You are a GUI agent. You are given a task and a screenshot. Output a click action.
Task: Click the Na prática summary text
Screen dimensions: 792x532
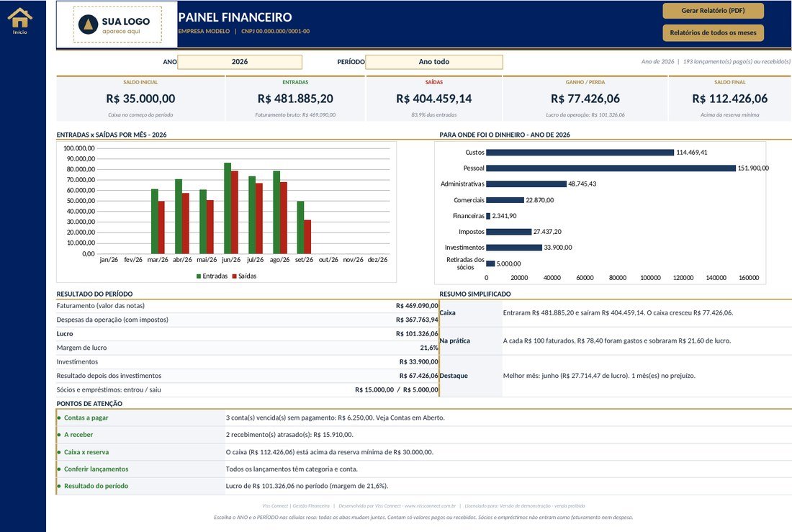(x=617, y=341)
